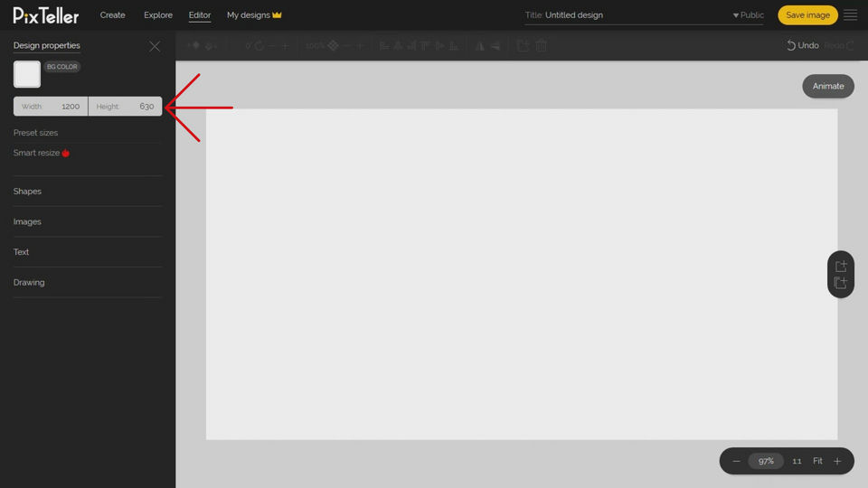Screen dimensions: 868x488
Task: Click the PixTeller logo
Action: 46,15
